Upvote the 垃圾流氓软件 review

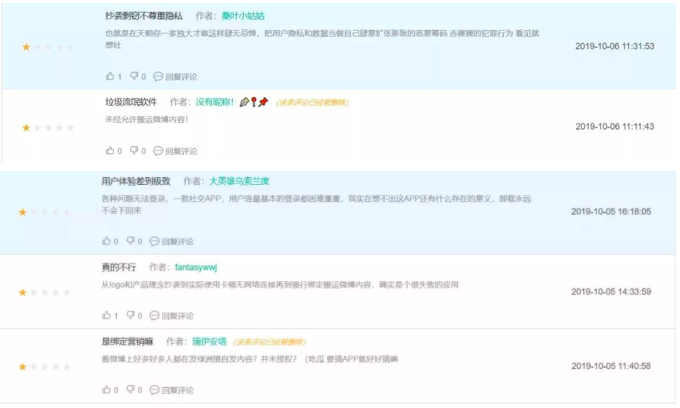110,151
